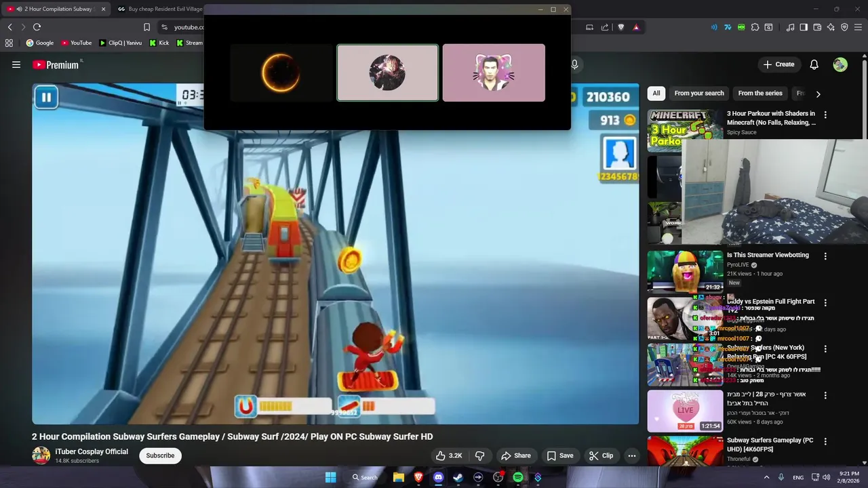868x488 pixels.
Task: Open YouTube notifications bell
Action: click(x=814, y=64)
